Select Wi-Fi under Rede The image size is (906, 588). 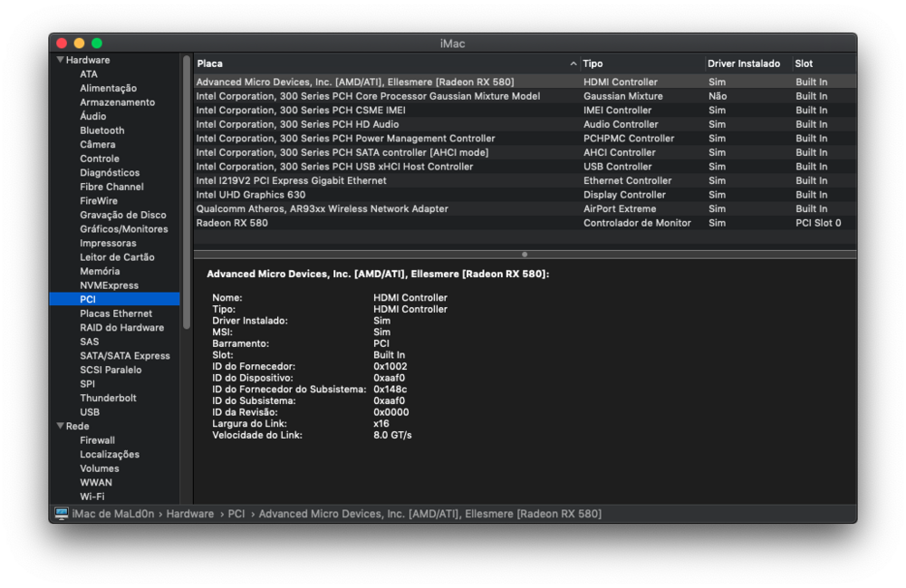tap(92, 496)
